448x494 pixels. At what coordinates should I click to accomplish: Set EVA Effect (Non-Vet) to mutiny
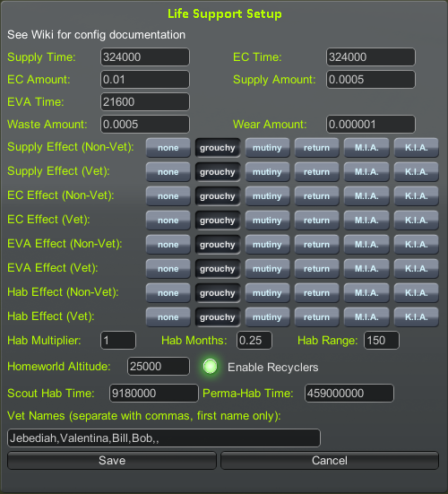(267, 244)
